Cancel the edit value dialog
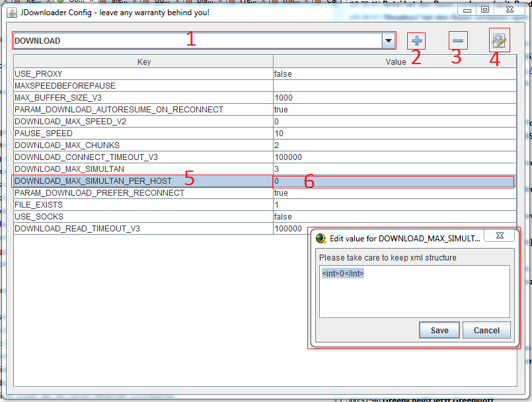The width and height of the screenshot is (532, 402). click(486, 330)
